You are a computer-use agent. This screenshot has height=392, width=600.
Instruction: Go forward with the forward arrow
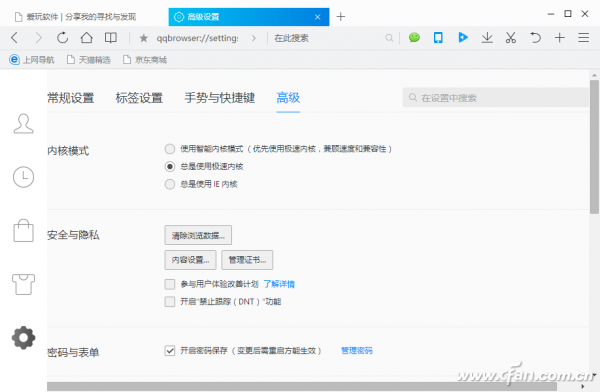38,38
